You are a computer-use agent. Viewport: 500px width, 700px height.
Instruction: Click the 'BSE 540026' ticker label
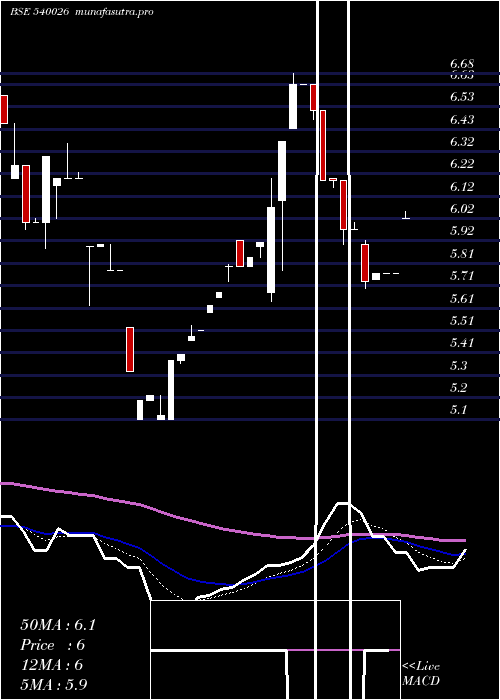click(39, 12)
